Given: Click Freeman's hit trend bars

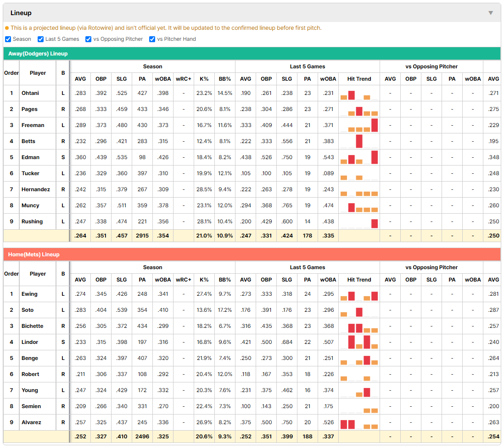Looking at the screenshot, I should point(359,125).
